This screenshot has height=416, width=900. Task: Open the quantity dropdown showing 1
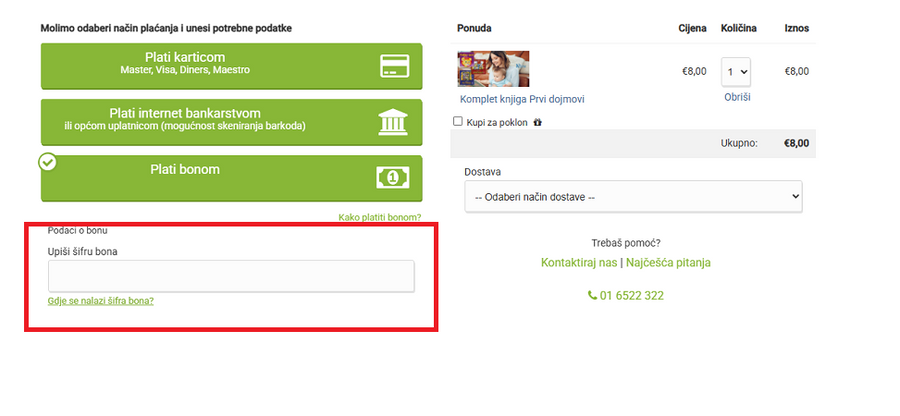[x=736, y=72]
